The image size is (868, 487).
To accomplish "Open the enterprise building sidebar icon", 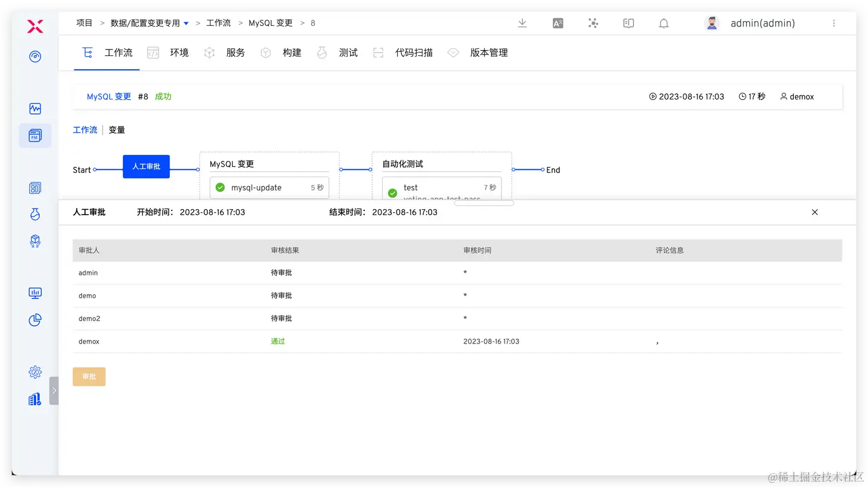I will 35,399.
